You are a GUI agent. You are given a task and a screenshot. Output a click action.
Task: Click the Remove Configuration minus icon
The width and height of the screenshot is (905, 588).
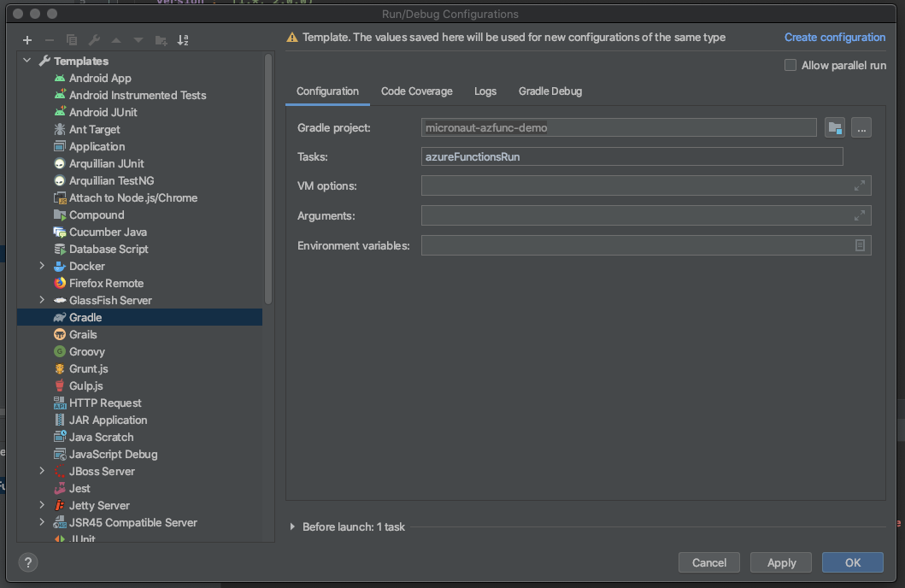point(49,40)
